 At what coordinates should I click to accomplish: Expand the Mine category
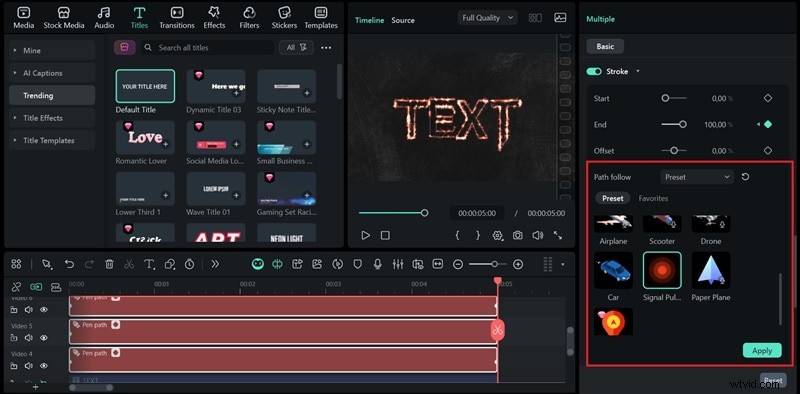click(x=52, y=51)
